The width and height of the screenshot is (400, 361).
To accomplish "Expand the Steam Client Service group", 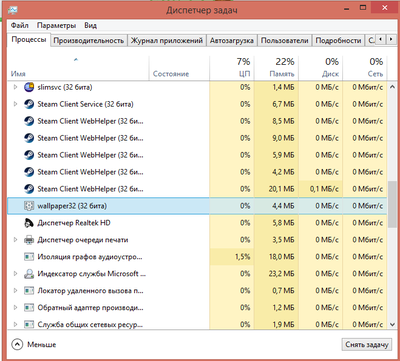I will coord(15,104).
